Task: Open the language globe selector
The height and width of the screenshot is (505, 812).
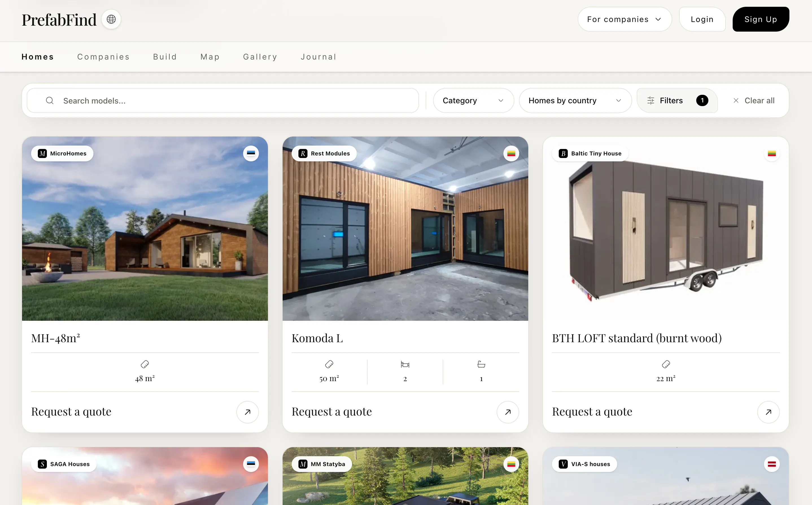Action: (x=111, y=19)
